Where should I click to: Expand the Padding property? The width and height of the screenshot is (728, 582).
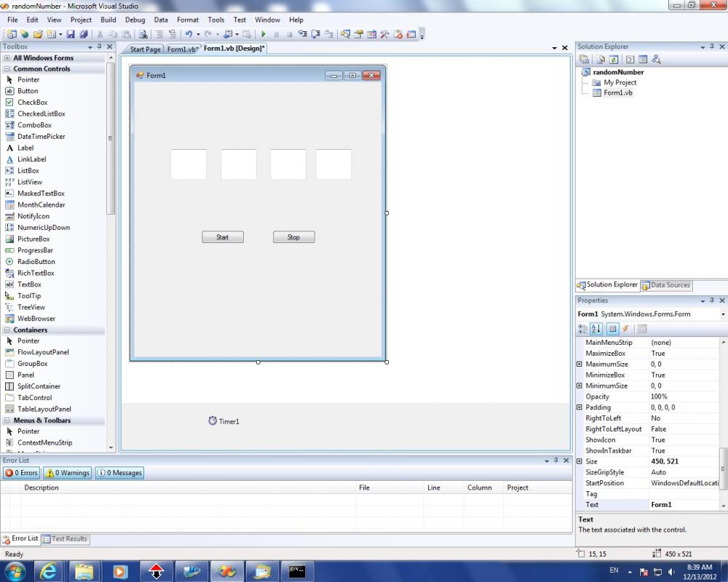point(579,407)
